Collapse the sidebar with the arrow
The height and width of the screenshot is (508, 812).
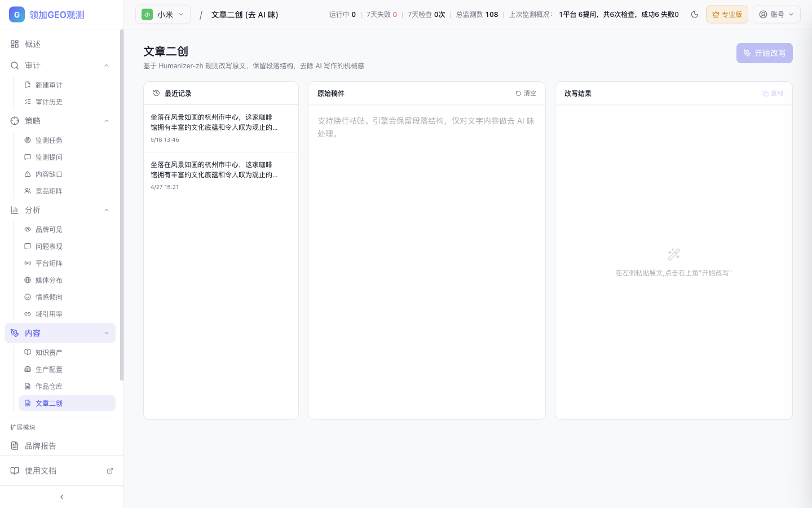pyautogui.click(x=61, y=497)
